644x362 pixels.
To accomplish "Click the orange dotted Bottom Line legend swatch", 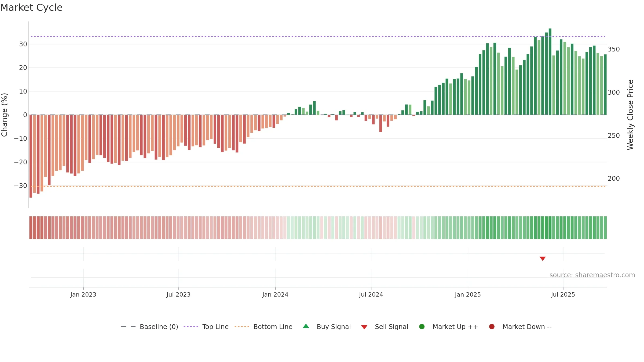I will (x=242, y=327).
